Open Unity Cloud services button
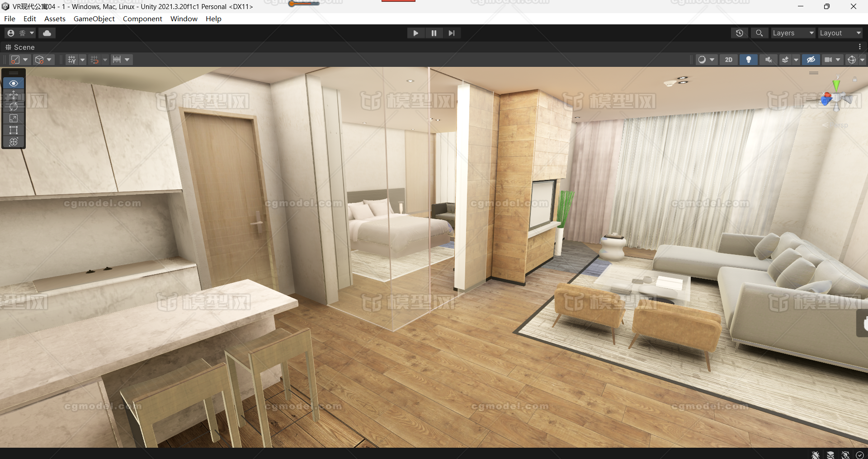The width and height of the screenshot is (868, 459). coord(47,33)
